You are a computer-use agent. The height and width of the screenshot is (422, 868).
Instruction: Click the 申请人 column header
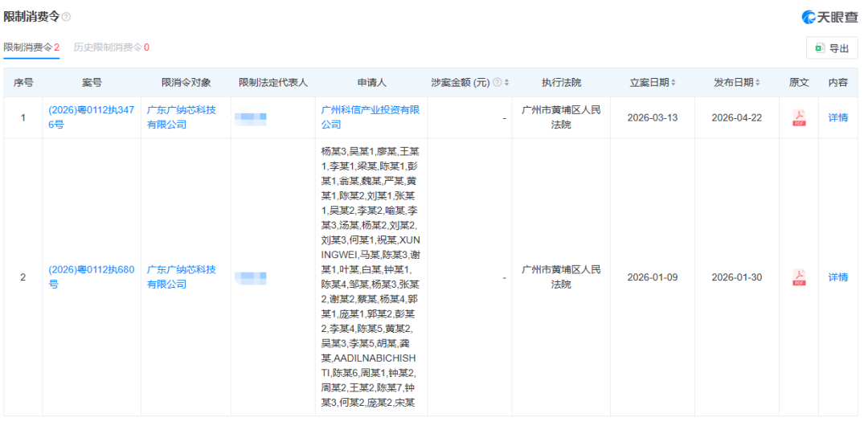click(x=371, y=83)
